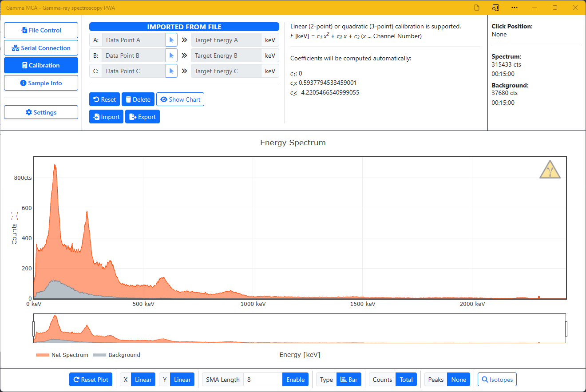Pick Data Point B with cursor icon
Screen dimensions: 586x392
pyautogui.click(x=171, y=55)
